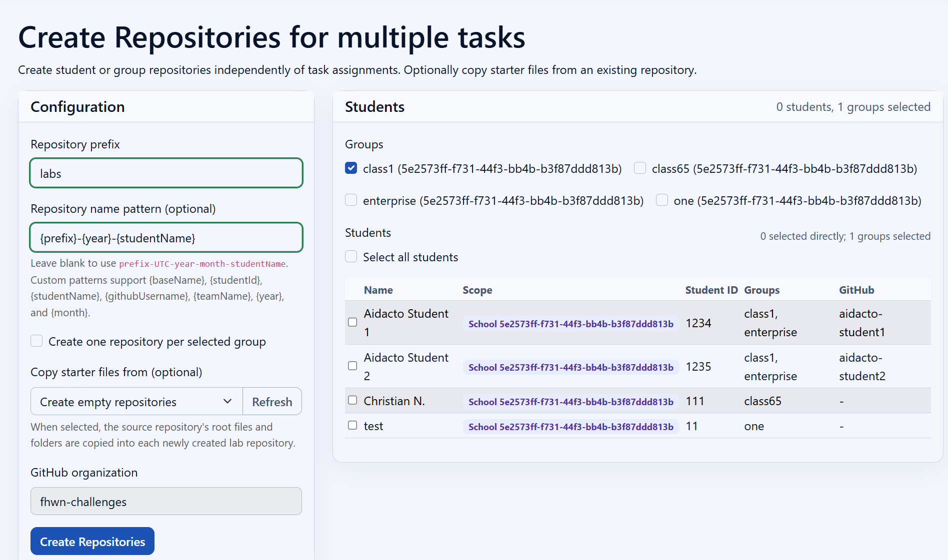Select Aidacto Student 1 row checkbox
The width and height of the screenshot is (948, 560).
[352, 322]
